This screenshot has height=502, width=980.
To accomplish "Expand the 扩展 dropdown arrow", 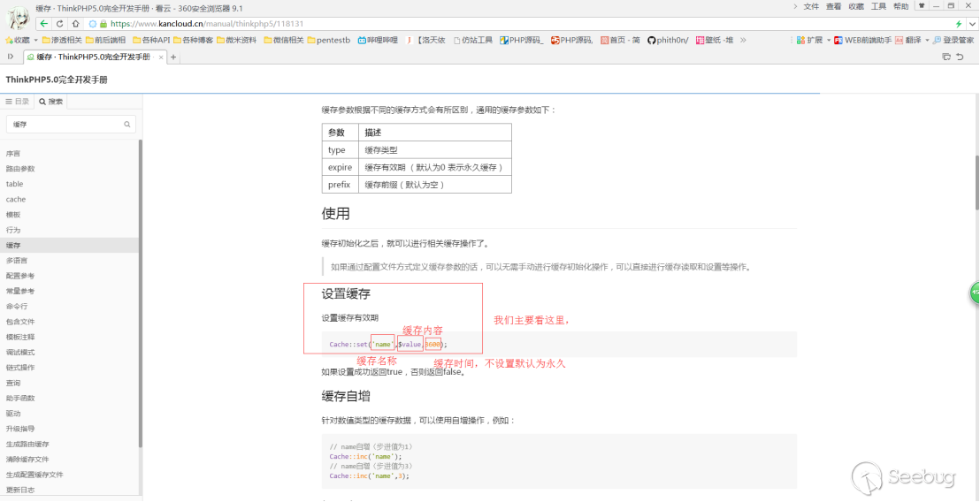I will click(828, 40).
